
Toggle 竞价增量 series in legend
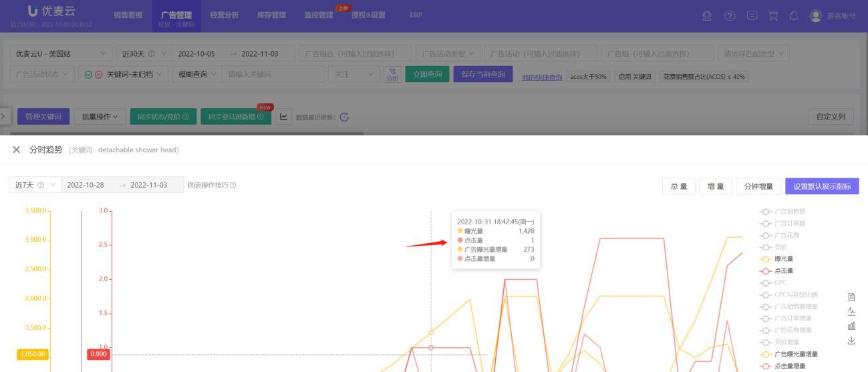779,342
